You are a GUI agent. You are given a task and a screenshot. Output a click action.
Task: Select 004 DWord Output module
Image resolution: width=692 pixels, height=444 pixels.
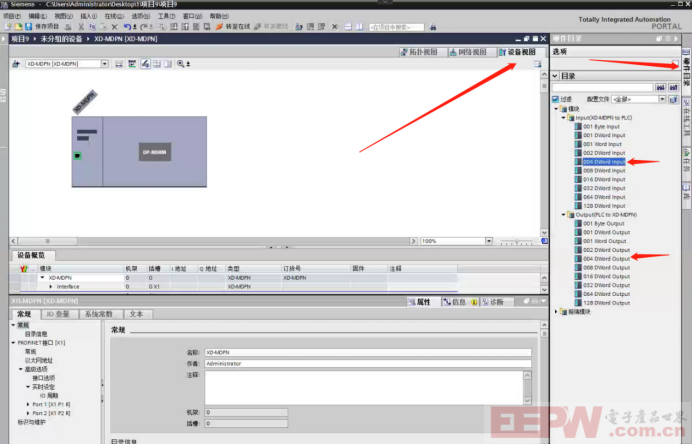click(x=602, y=259)
